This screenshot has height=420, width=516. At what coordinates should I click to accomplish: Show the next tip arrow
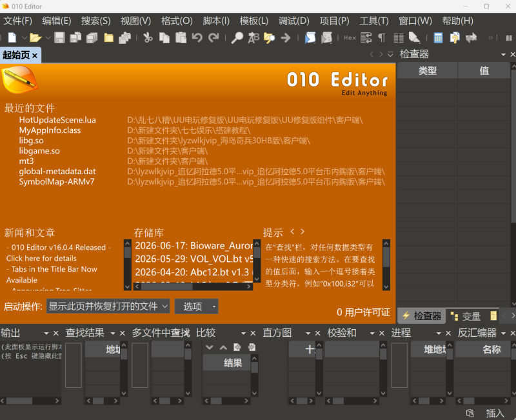(303, 232)
